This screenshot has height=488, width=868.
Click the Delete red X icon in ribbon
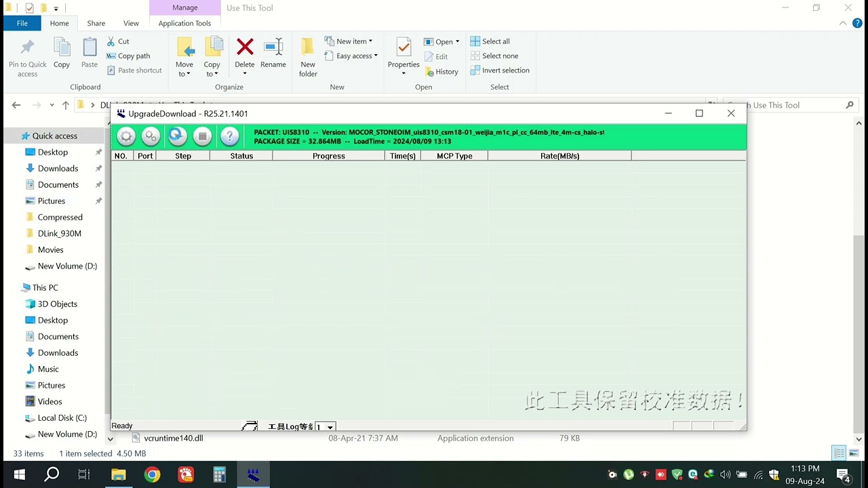tap(245, 53)
